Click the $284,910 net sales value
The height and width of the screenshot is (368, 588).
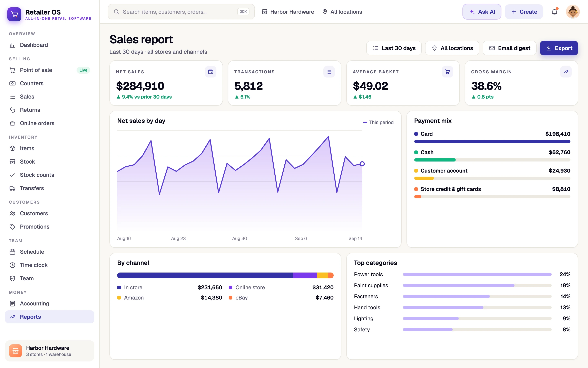click(140, 86)
